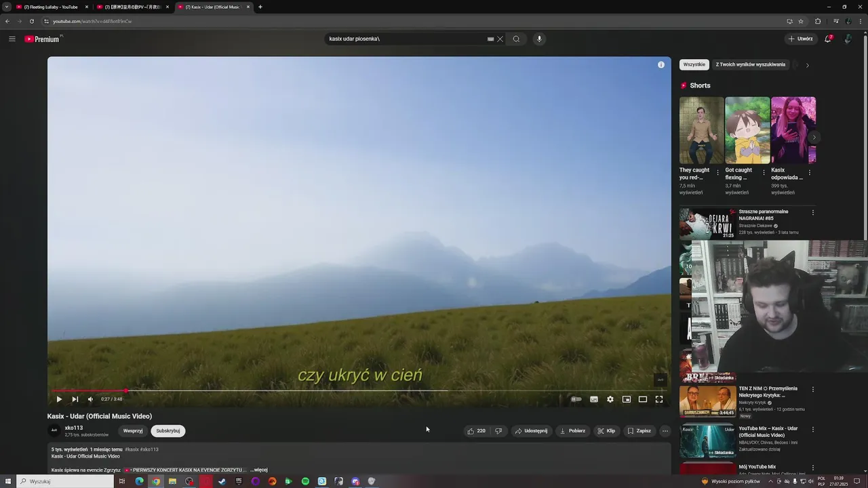Viewport: 868px width, 488px height.
Task: Open options for YouTube Mix Kasix
Action: (x=813, y=429)
